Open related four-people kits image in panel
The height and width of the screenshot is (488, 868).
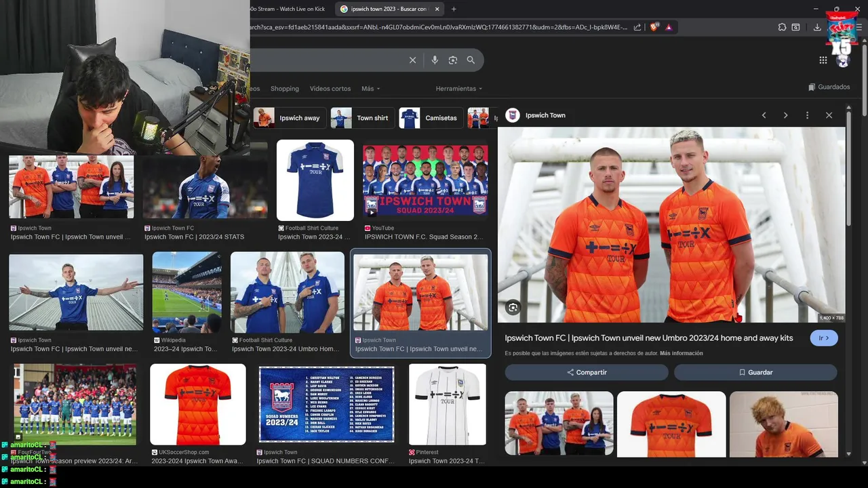[x=559, y=423]
